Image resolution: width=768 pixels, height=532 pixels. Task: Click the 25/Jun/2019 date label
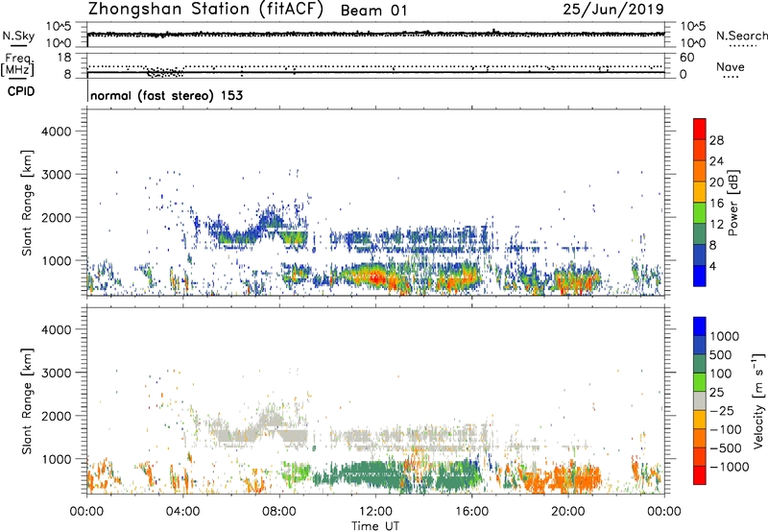[613, 10]
